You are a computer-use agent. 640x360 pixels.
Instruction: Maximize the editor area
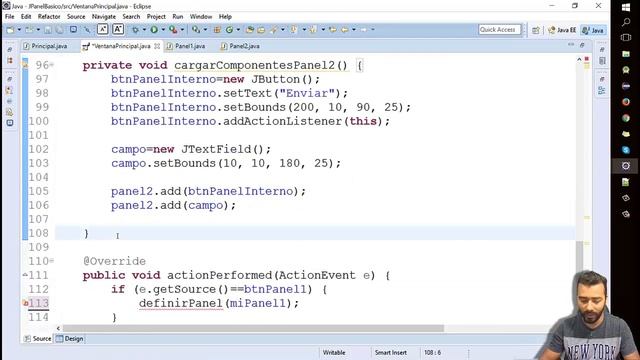pyautogui.click(x=582, y=45)
